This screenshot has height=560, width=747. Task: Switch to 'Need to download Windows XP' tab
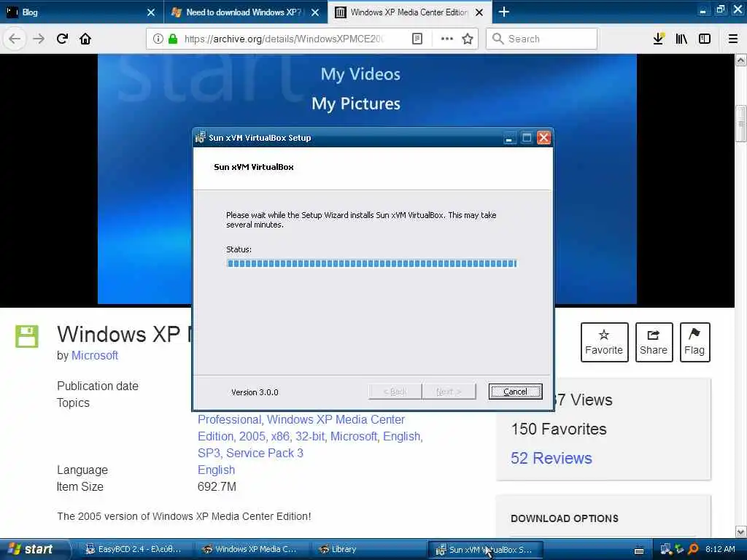coord(245,12)
